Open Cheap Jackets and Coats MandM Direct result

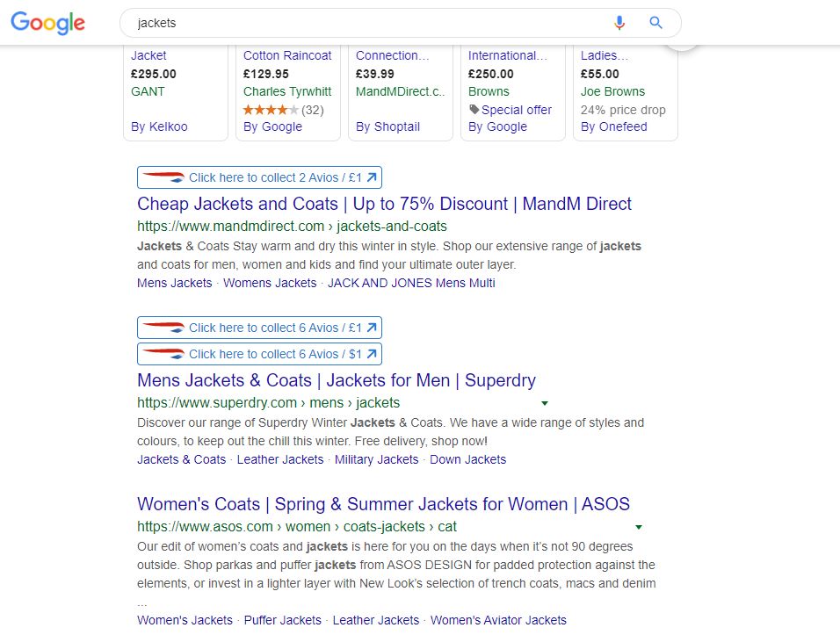pyautogui.click(x=384, y=204)
